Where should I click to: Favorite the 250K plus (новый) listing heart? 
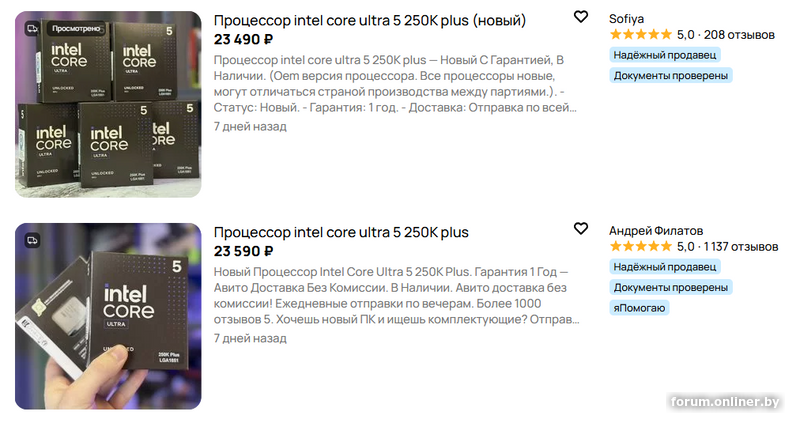coord(581,17)
